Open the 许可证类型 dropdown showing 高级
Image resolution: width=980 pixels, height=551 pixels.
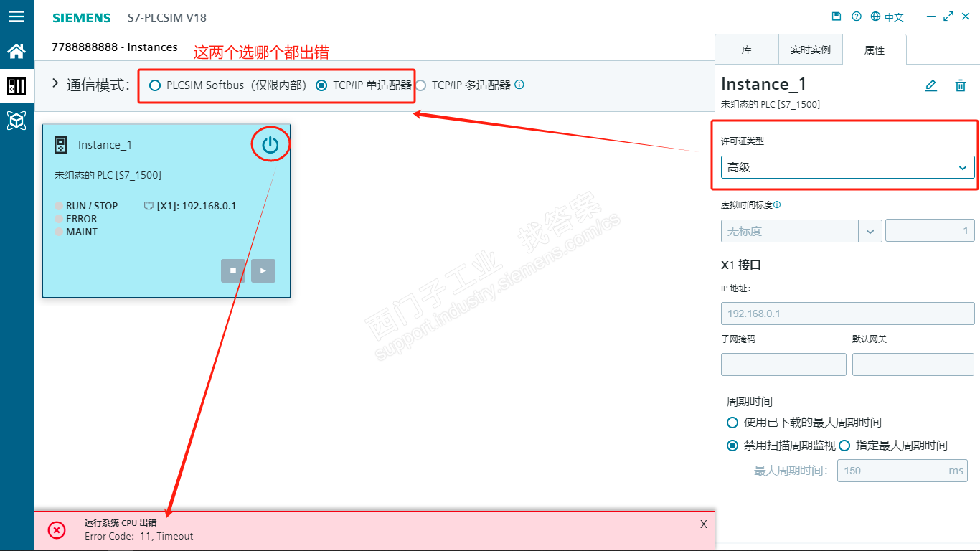pos(848,167)
